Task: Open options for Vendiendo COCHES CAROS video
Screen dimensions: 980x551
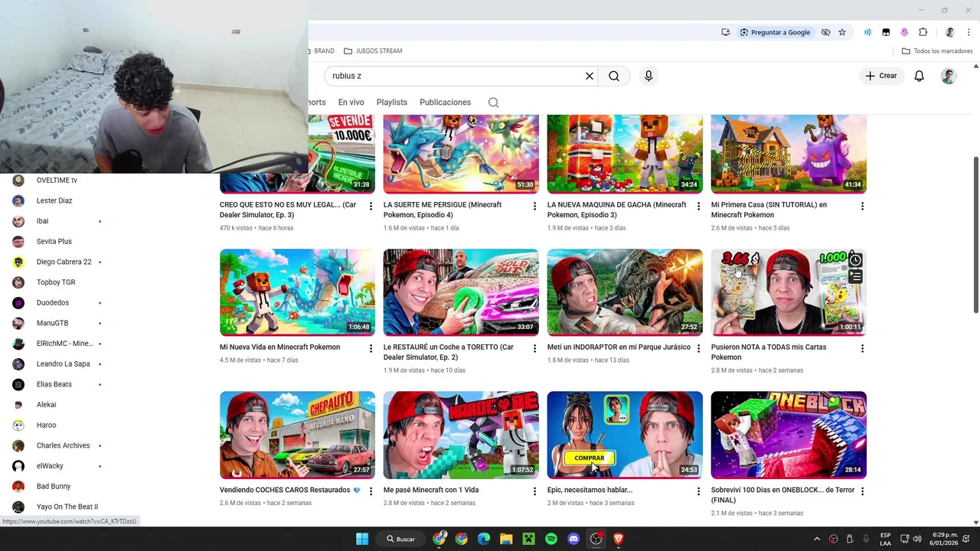Action: tap(371, 491)
